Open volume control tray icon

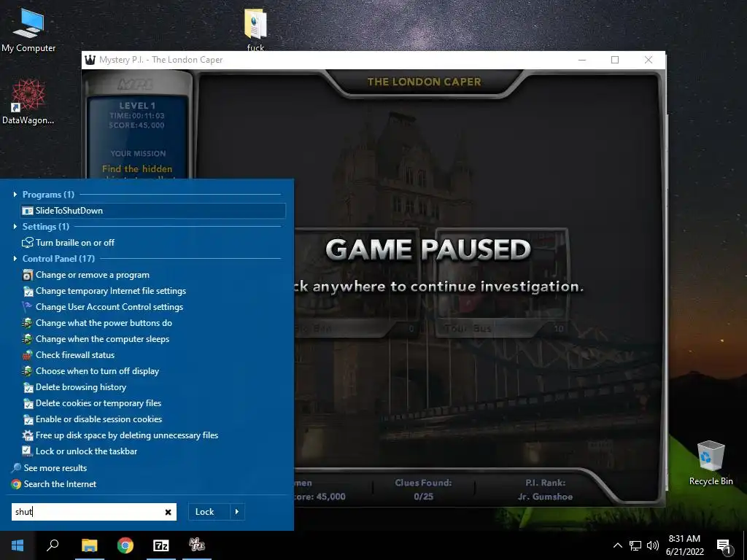(653, 545)
